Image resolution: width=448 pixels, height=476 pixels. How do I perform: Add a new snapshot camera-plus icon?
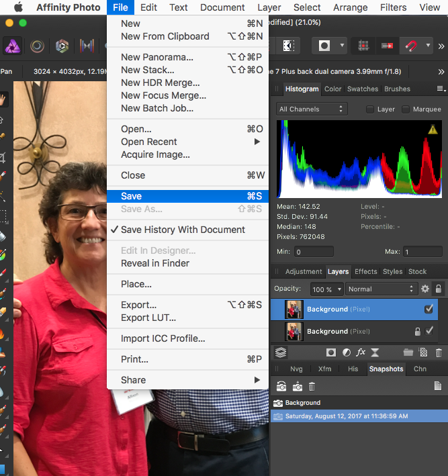click(298, 387)
